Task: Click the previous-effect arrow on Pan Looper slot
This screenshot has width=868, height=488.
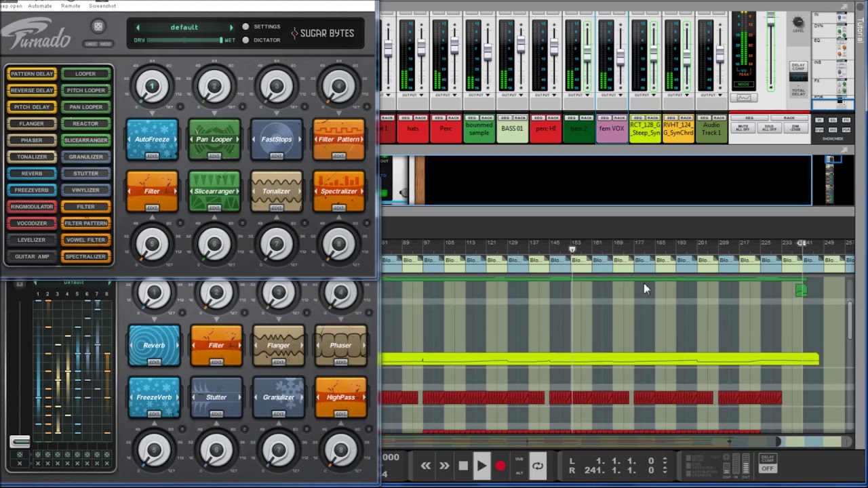Action: (193, 140)
